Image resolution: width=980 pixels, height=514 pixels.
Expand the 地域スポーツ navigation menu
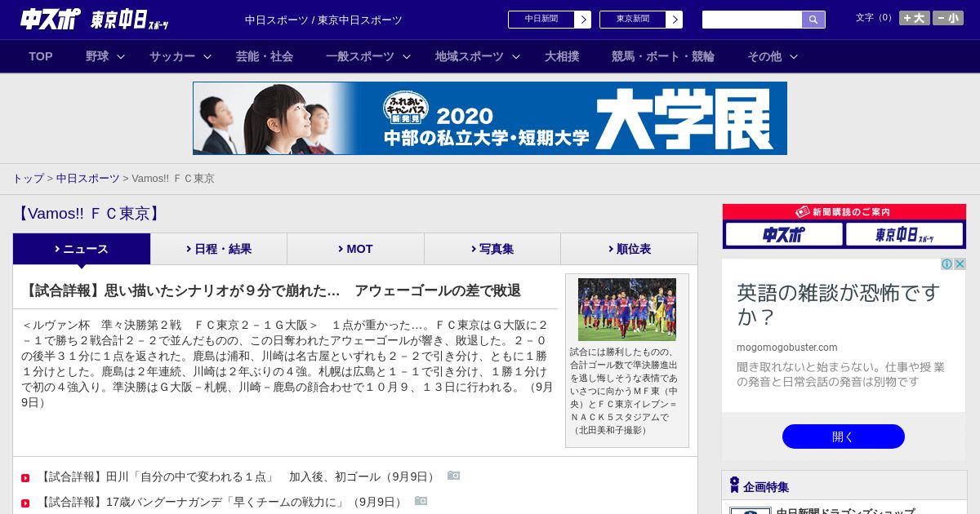tap(478, 56)
